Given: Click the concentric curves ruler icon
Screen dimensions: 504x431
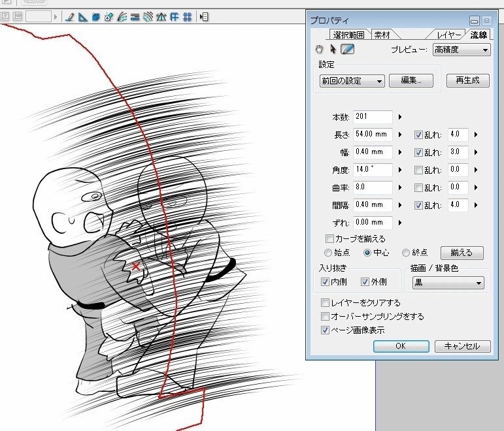Looking at the screenshot, I should click(x=148, y=17).
